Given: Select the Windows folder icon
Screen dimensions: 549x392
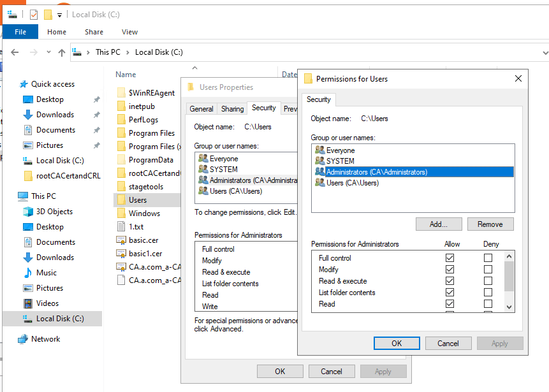Looking at the screenshot, I should coord(121,213).
